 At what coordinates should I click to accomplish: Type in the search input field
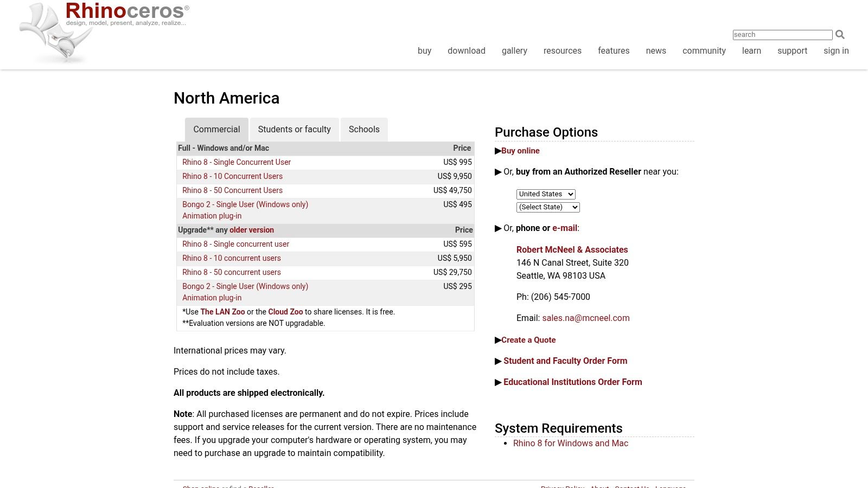[782, 35]
